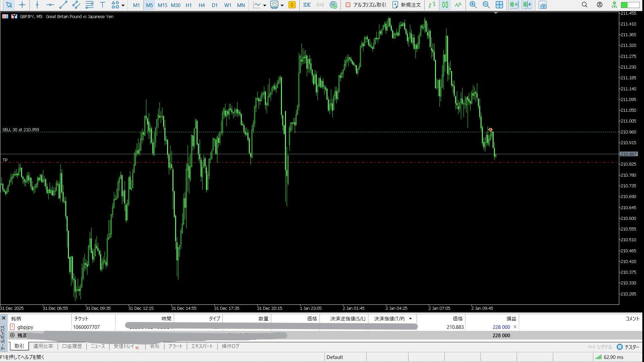The width and height of the screenshot is (644, 362).
Task: Expand the balance (残高) summary row
Action: click(12, 335)
